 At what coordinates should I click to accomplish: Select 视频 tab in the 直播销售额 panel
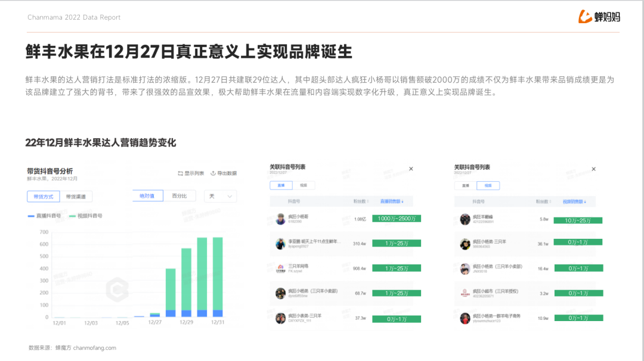coord(304,185)
